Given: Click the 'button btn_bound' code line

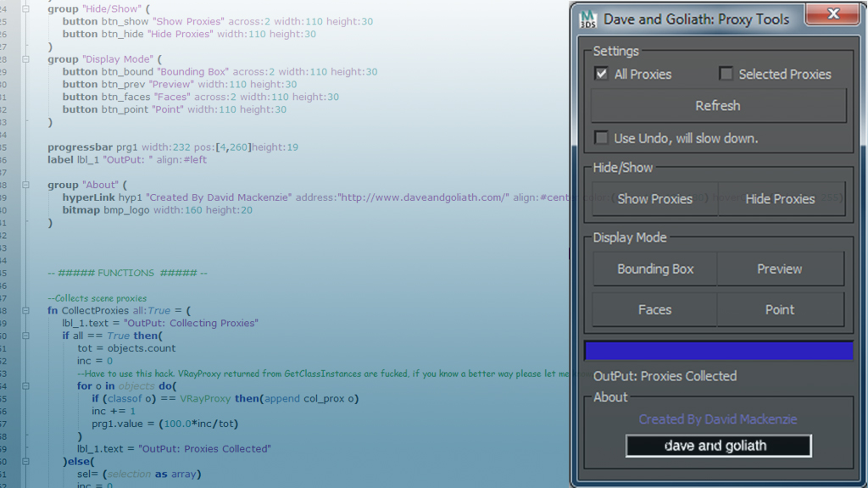Looking at the screenshot, I should point(220,72).
